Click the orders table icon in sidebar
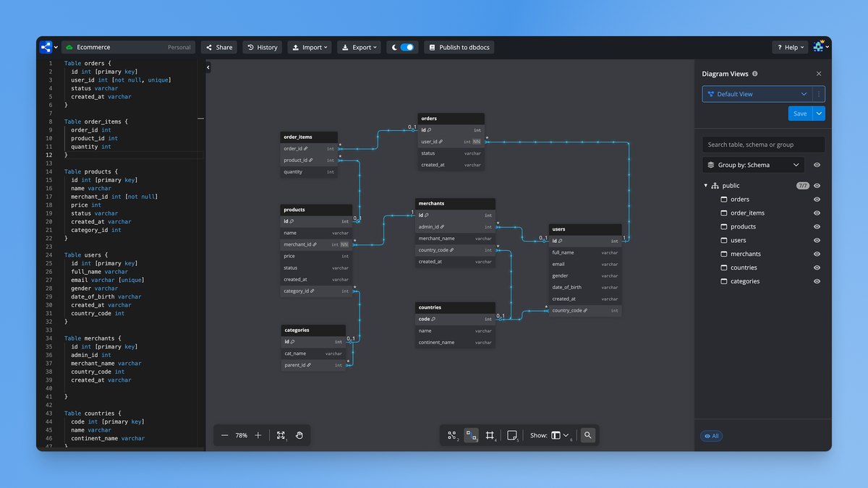This screenshot has width=868, height=488. pyautogui.click(x=724, y=200)
